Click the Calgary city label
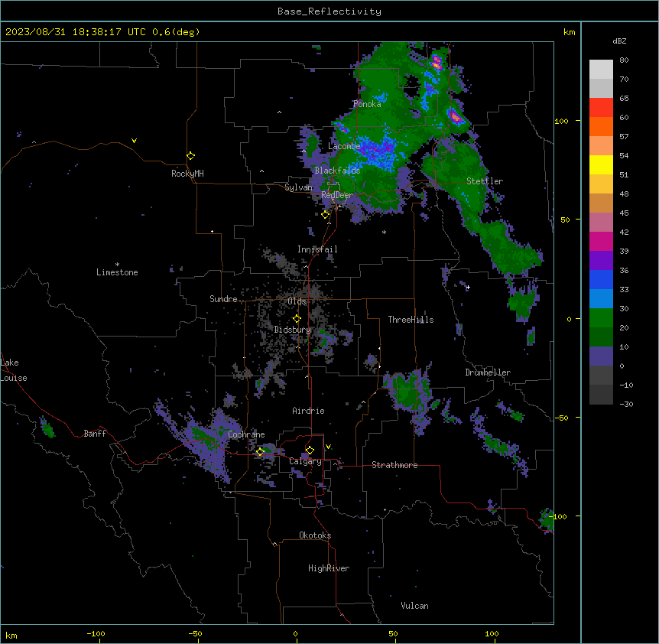The height and width of the screenshot is (644, 659). (x=305, y=461)
